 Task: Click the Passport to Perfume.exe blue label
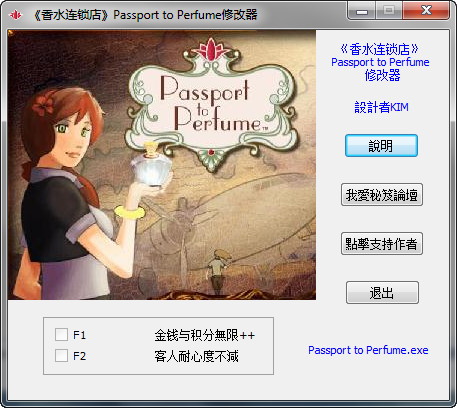tap(368, 350)
